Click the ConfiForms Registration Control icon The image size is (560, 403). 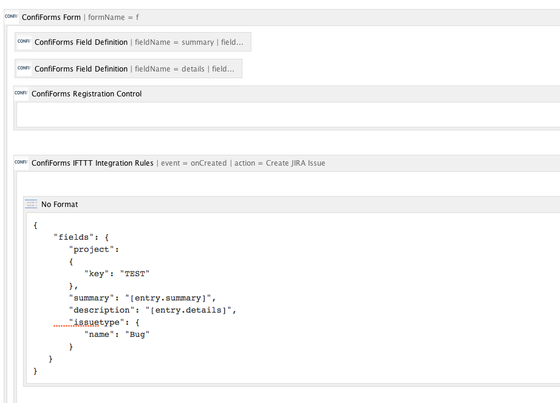tap(21, 93)
